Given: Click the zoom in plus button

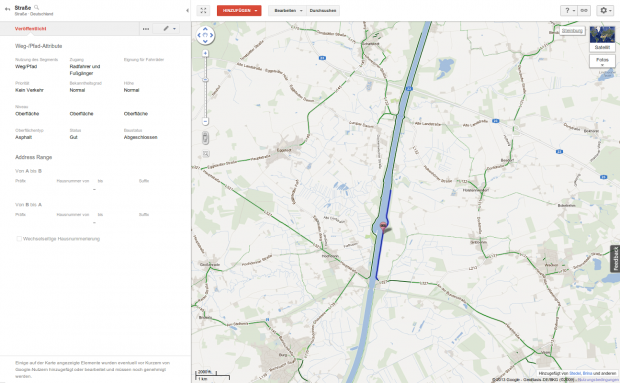Looking at the screenshot, I should 205,53.
